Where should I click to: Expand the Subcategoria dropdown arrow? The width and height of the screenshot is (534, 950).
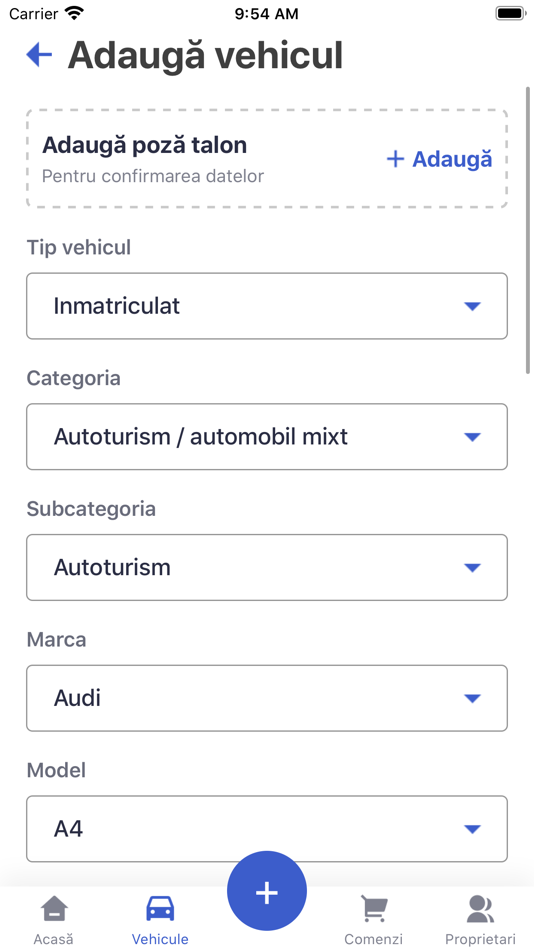[472, 568]
